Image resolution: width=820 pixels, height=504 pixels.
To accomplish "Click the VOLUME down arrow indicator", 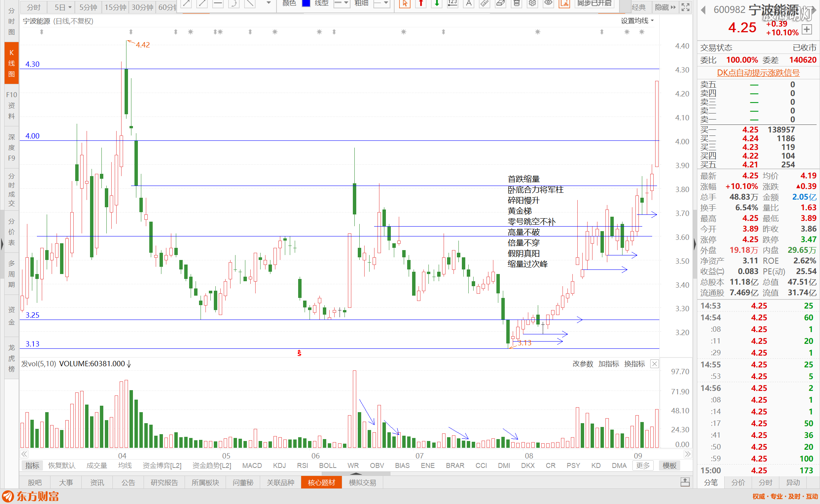I will (129, 364).
